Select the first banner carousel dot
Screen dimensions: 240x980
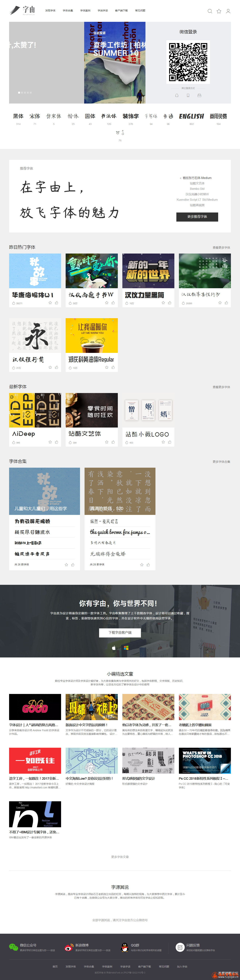point(19,92)
